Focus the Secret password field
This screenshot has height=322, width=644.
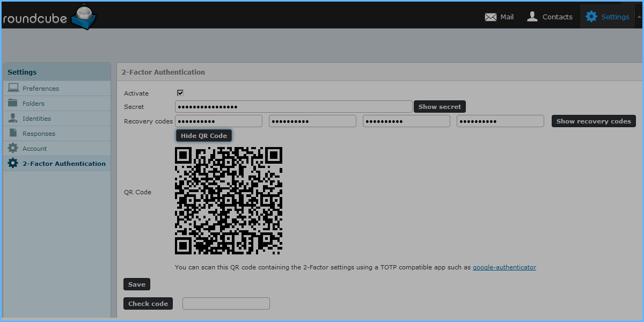point(294,106)
